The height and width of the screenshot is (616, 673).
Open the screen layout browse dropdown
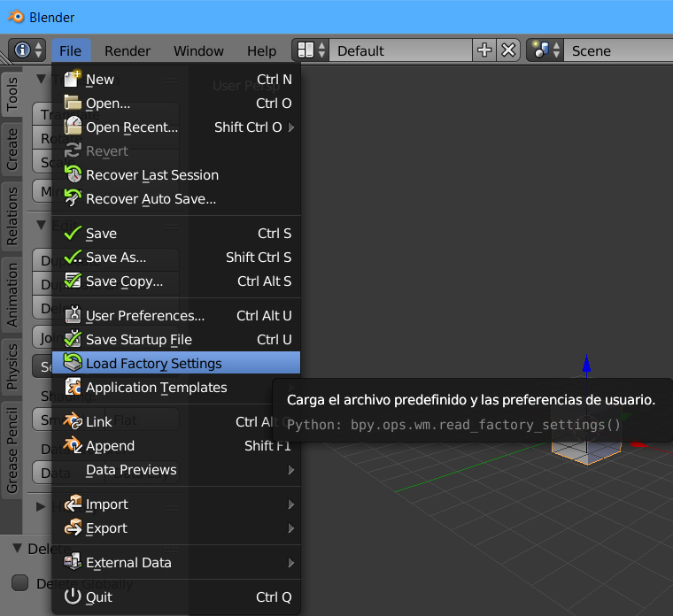click(311, 50)
